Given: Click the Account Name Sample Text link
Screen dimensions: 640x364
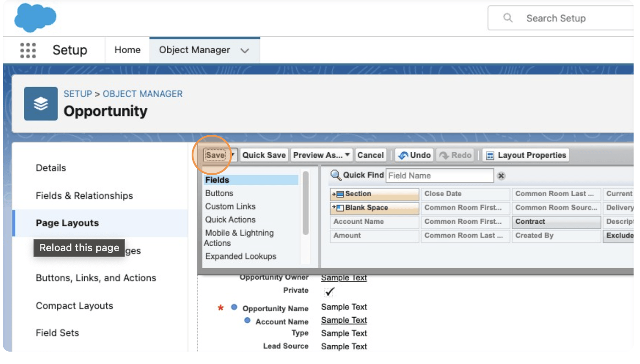Looking at the screenshot, I should (344, 320).
